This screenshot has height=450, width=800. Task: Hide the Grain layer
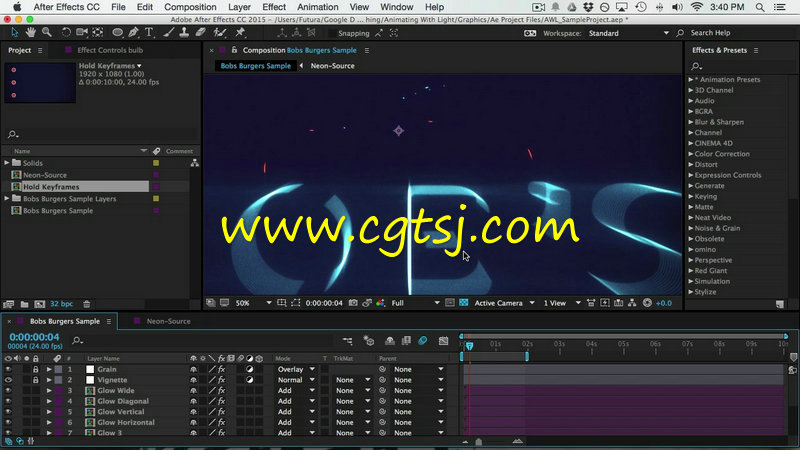coord(8,369)
